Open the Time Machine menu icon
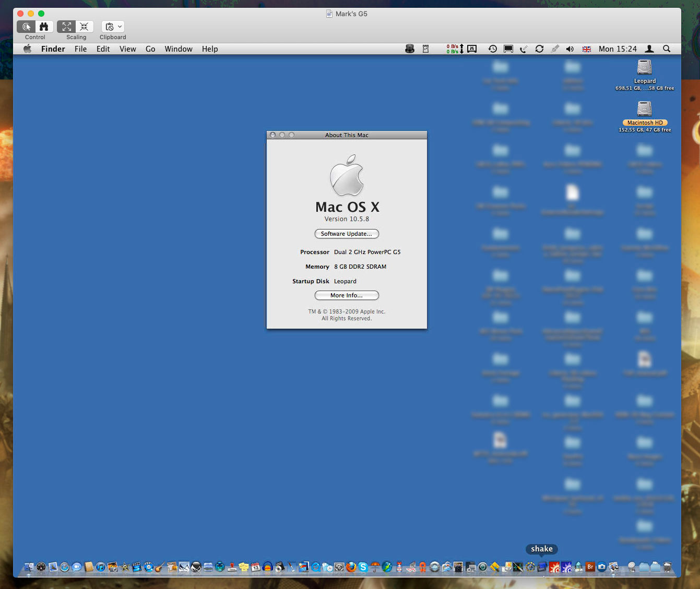The width and height of the screenshot is (700, 589). [x=492, y=49]
